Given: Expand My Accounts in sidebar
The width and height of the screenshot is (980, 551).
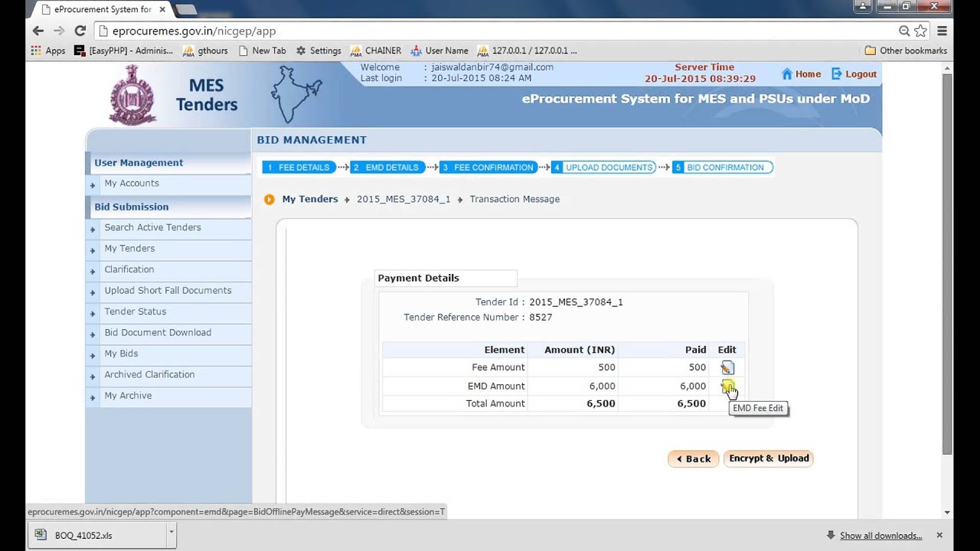Looking at the screenshot, I should coord(132,184).
